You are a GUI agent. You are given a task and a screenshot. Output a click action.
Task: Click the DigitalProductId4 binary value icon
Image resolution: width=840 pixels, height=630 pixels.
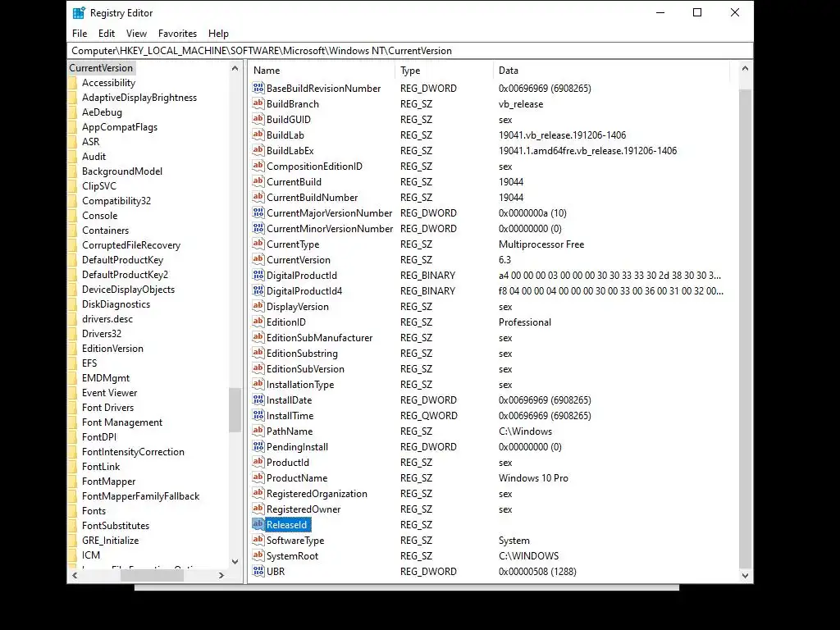point(258,290)
